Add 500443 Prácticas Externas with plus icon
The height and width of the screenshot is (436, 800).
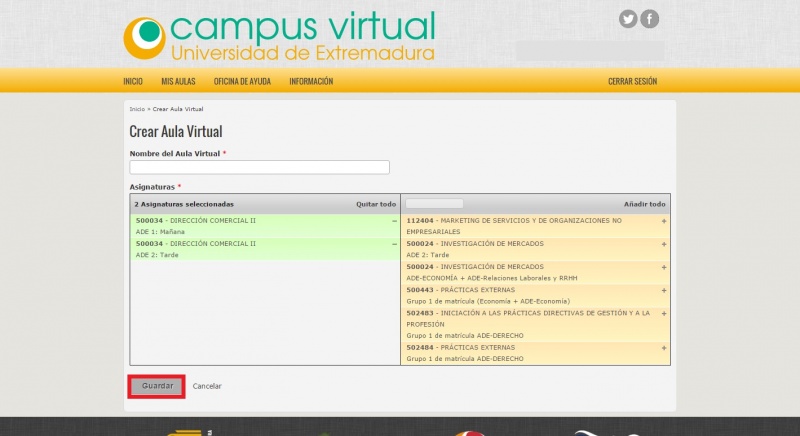pos(663,290)
